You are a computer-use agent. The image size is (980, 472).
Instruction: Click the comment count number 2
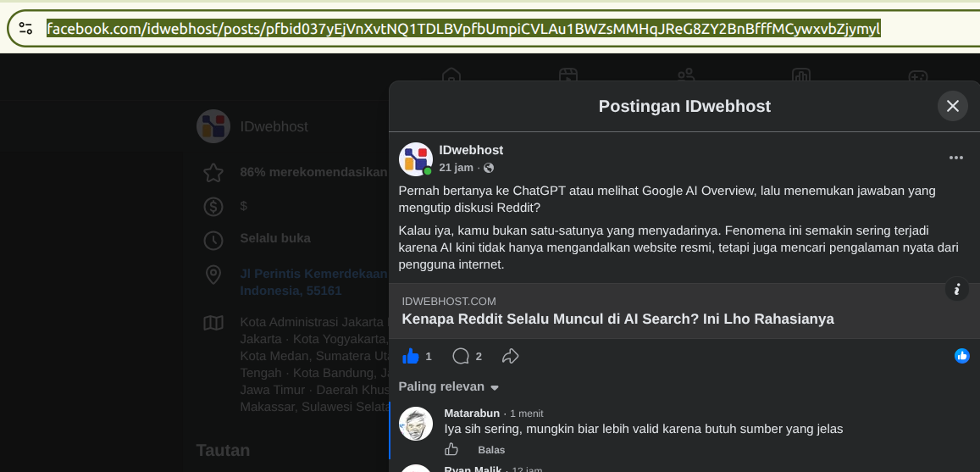click(x=479, y=357)
